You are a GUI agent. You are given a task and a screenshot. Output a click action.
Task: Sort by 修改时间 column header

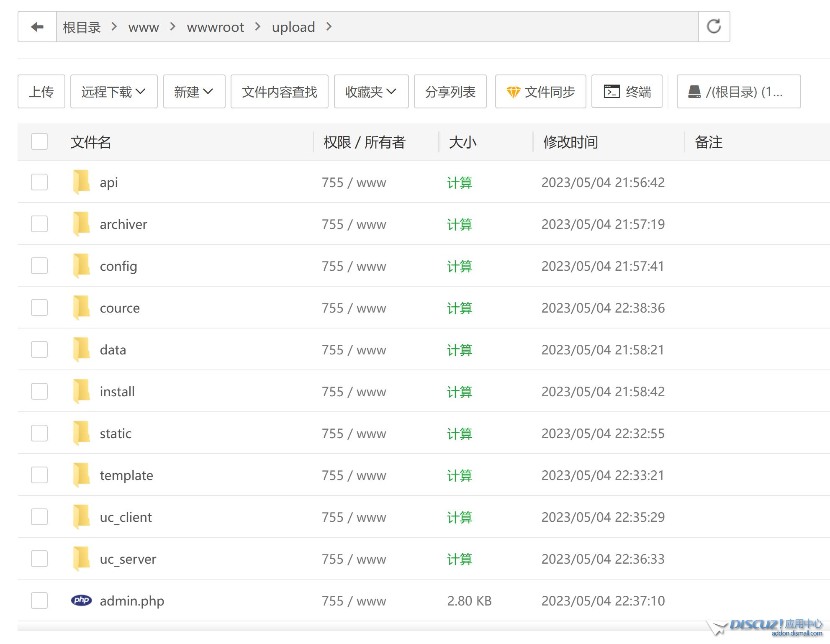pyautogui.click(x=570, y=142)
